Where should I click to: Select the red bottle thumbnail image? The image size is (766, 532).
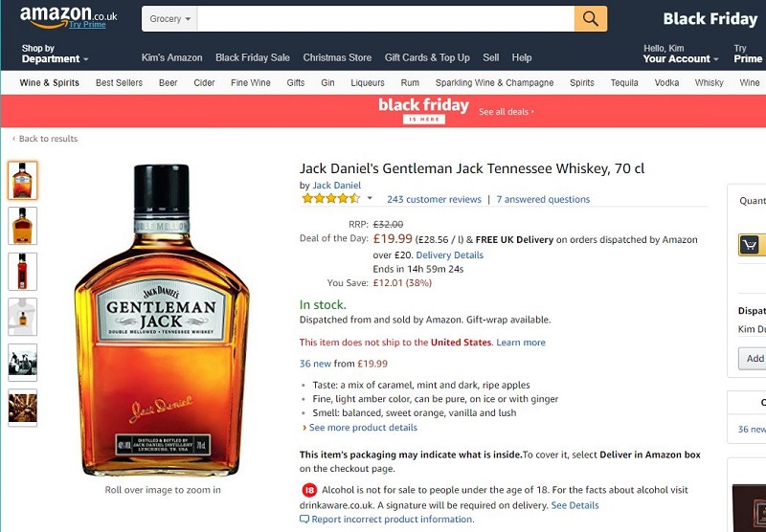tap(22, 272)
